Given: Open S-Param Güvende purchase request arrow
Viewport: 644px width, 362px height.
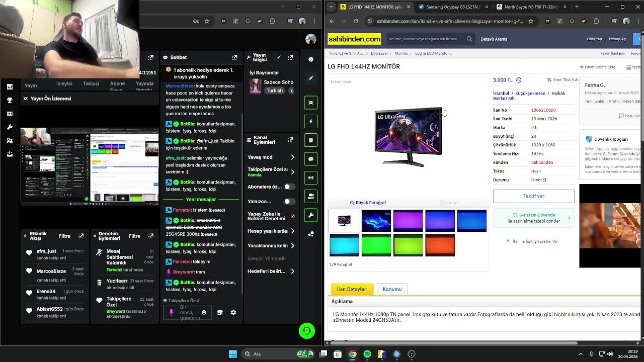Looking at the screenshot, I should click(569, 218).
